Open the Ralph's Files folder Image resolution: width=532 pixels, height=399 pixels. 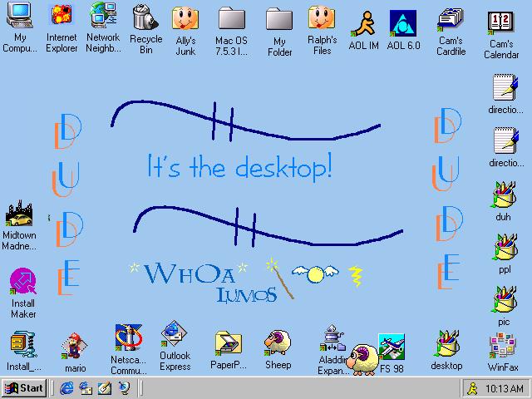pyautogui.click(x=322, y=17)
